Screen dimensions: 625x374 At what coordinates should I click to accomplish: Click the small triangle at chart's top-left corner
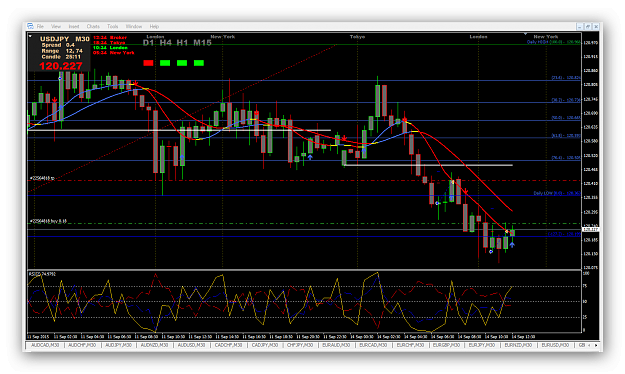tap(30, 36)
